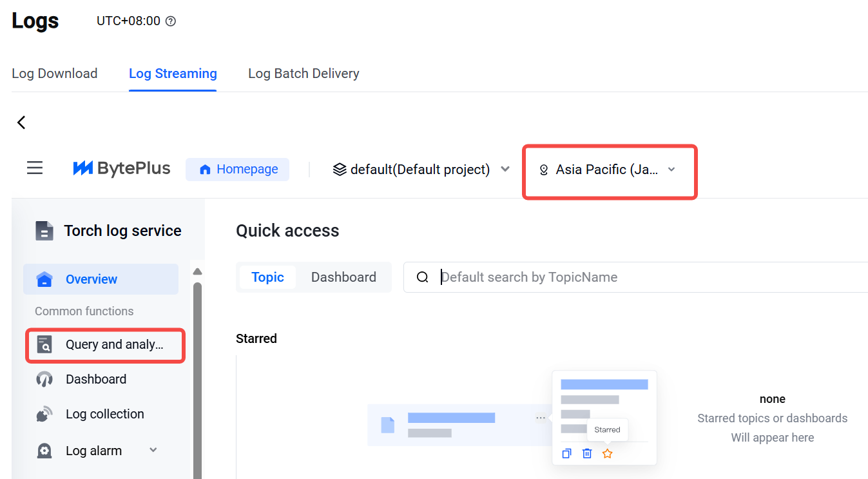868x479 pixels.
Task: Switch to the Log Batch Delivery tab
Action: [x=304, y=73]
